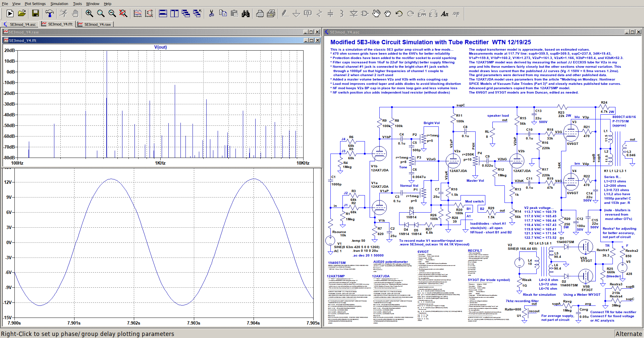The height and width of the screenshot is (338, 644).
Task: Open a file with the folder icon
Action: click(x=22, y=13)
